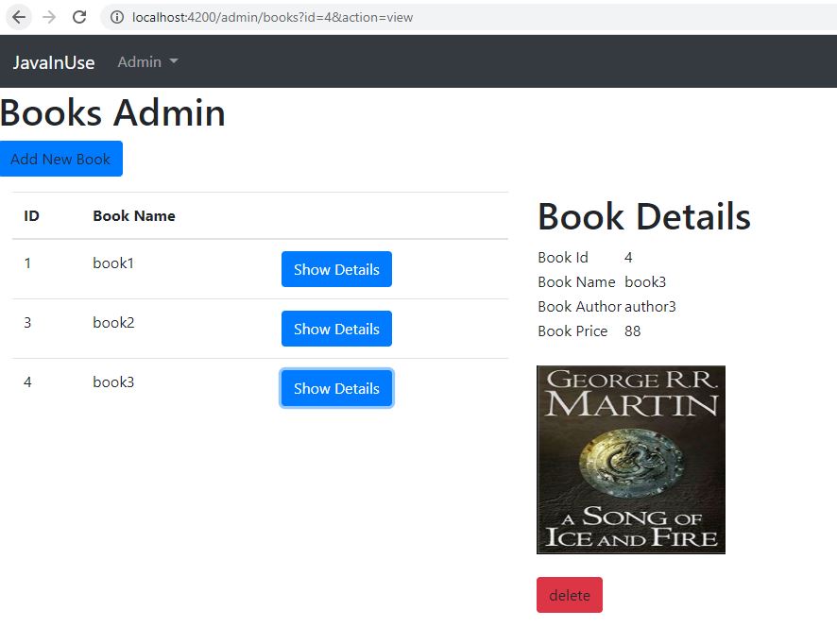Click the Book Details heading
Viewport: 837px width, 644px height.
click(x=644, y=216)
